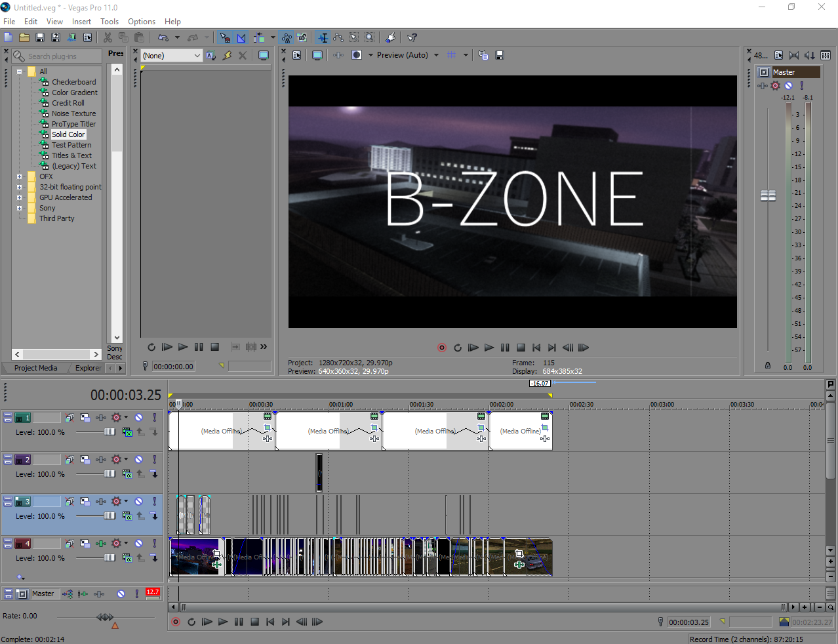This screenshot has height=644, width=838.
Task: Mute the Master bus in the mixer
Action: click(789, 86)
